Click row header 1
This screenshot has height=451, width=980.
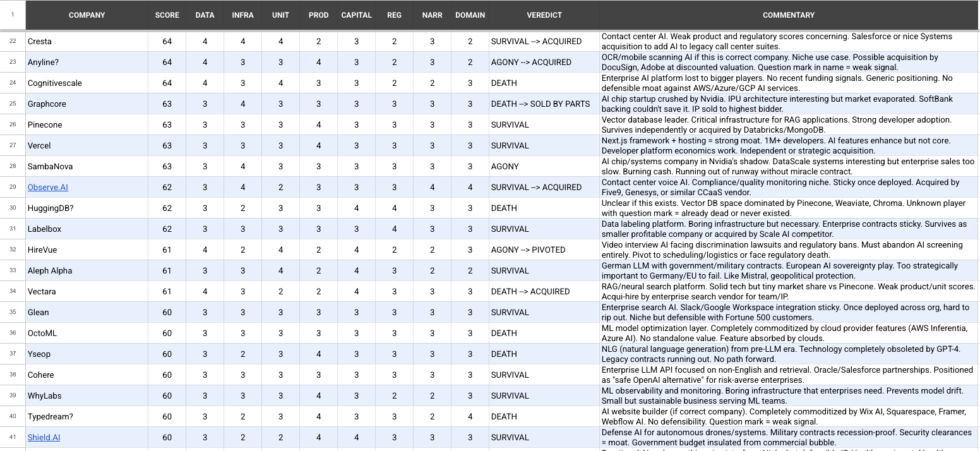coord(13,15)
